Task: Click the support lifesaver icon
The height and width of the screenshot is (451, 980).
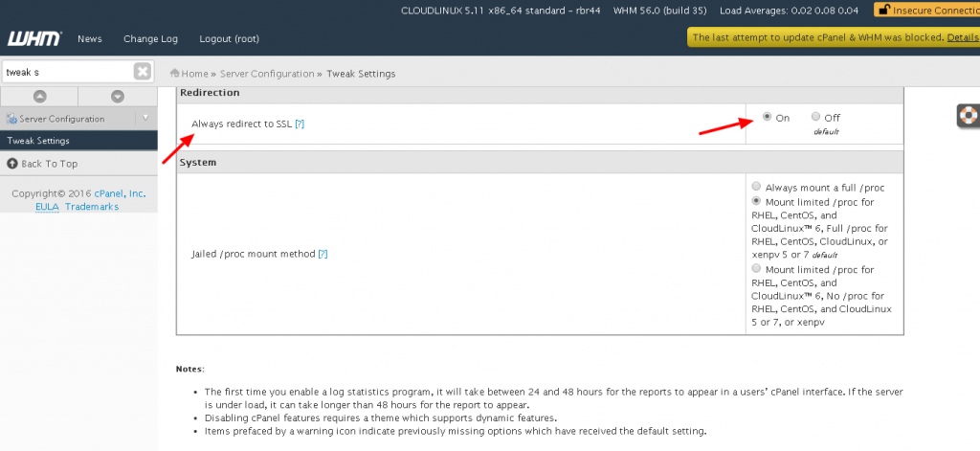Action: click(x=969, y=116)
